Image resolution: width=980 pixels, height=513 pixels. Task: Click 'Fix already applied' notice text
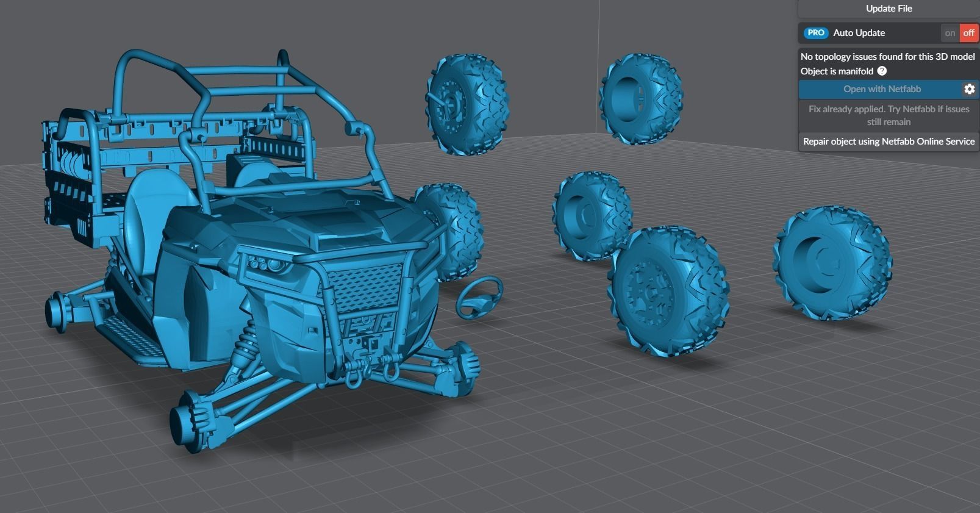[889, 115]
